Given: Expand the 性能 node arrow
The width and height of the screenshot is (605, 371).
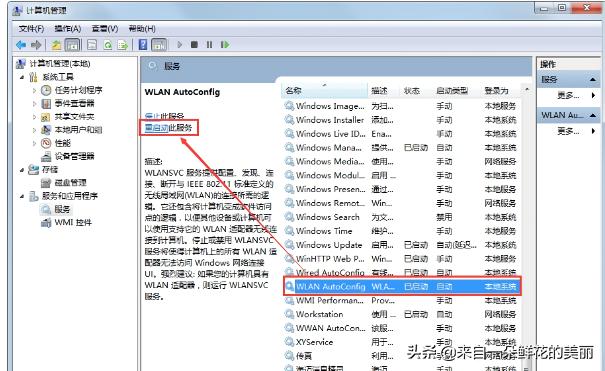Looking at the screenshot, I should click(x=34, y=143).
